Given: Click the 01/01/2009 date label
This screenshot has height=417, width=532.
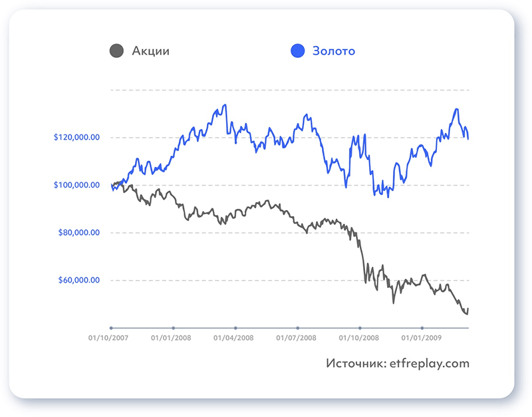Looking at the screenshot, I should [x=422, y=338].
